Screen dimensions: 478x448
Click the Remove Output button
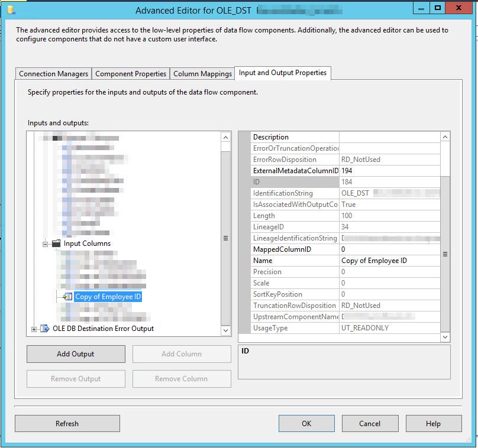pyautogui.click(x=76, y=379)
